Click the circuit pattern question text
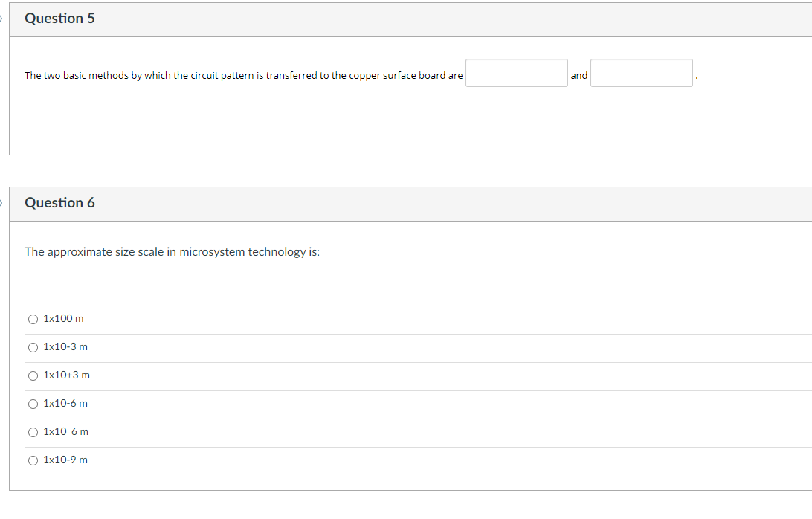This screenshot has height=519, width=812. [x=243, y=76]
